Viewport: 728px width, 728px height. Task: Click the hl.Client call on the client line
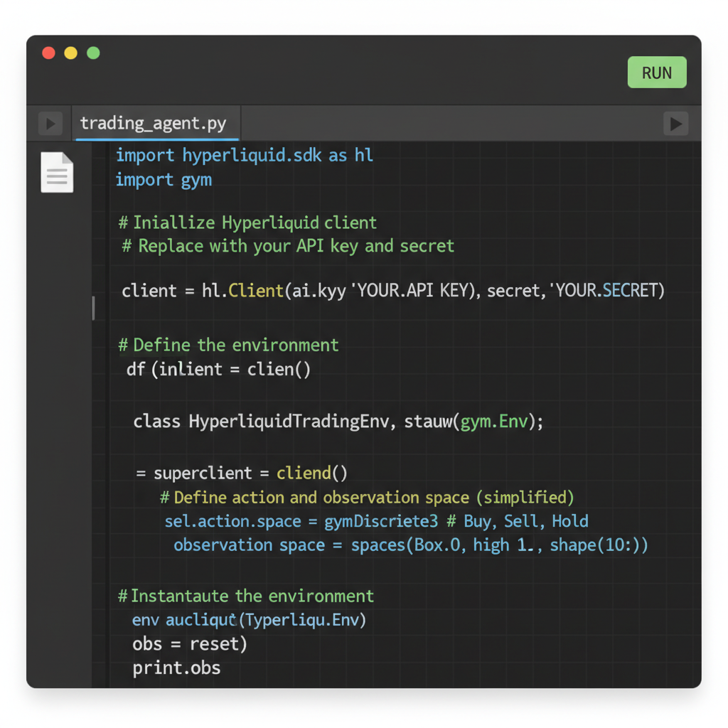pyautogui.click(x=240, y=290)
